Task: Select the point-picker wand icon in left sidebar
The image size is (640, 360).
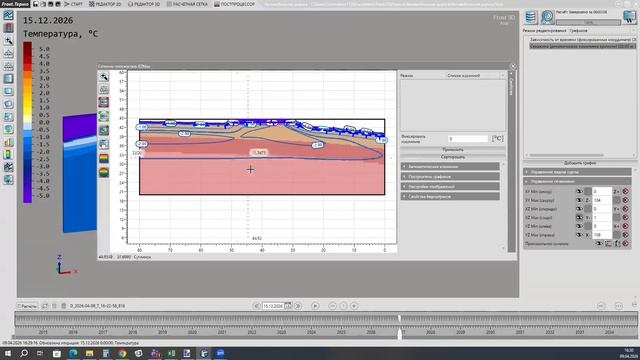Action: [8, 40]
